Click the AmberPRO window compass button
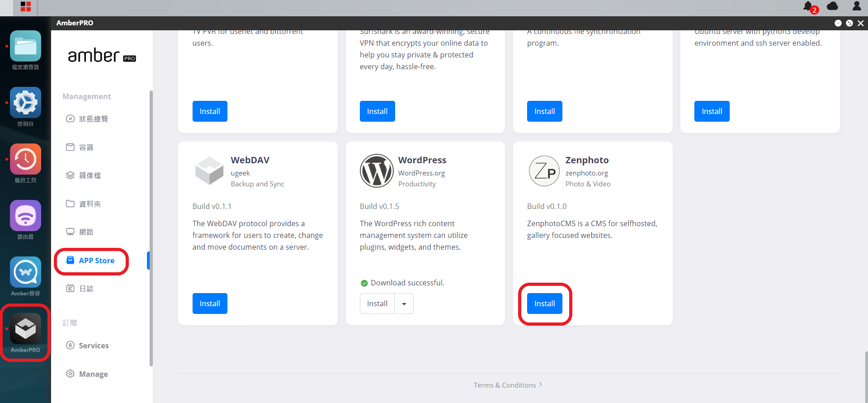The image size is (868, 403). tap(849, 23)
